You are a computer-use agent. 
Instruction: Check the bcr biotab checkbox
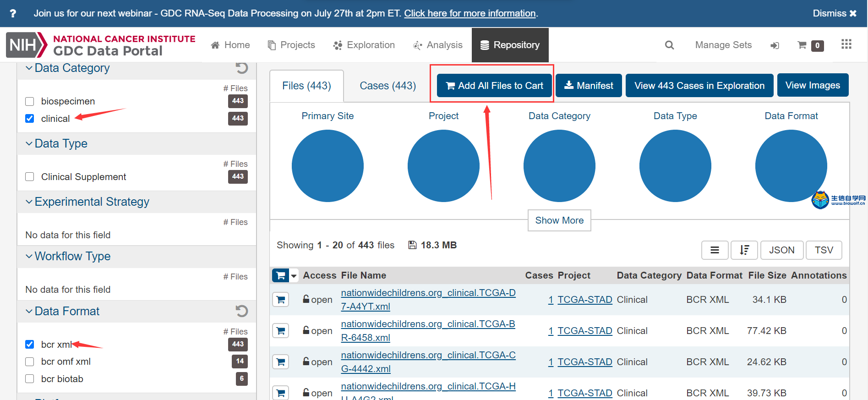pyautogui.click(x=30, y=379)
